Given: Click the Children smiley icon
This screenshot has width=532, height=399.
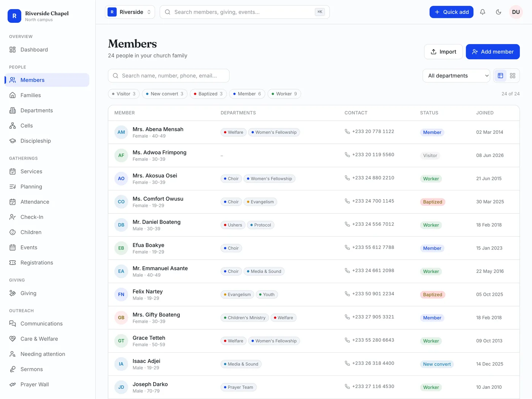Looking at the screenshot, I should coord(13,232).
